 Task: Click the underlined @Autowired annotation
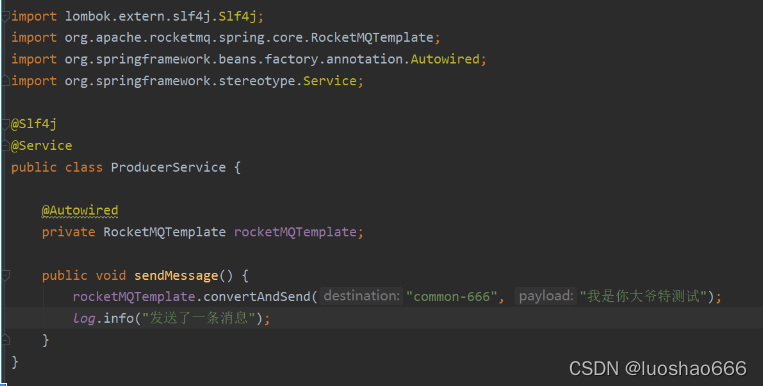[80, 210]
